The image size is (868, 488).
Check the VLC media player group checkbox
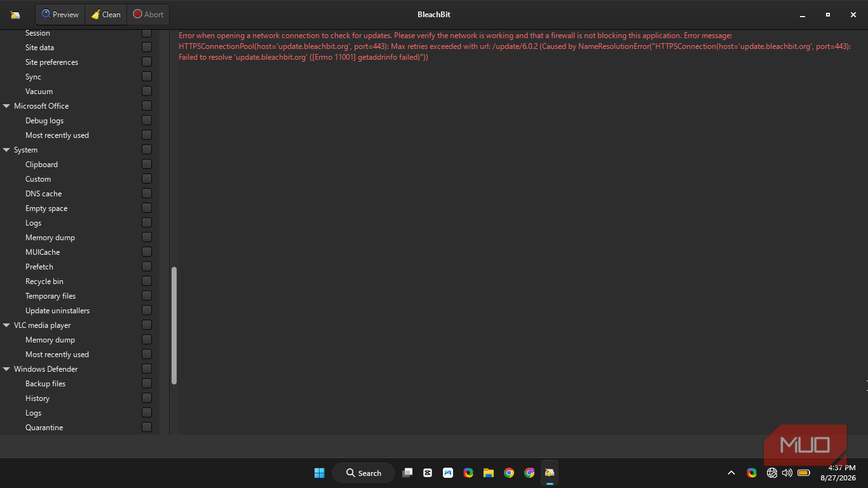click(147, 325)
